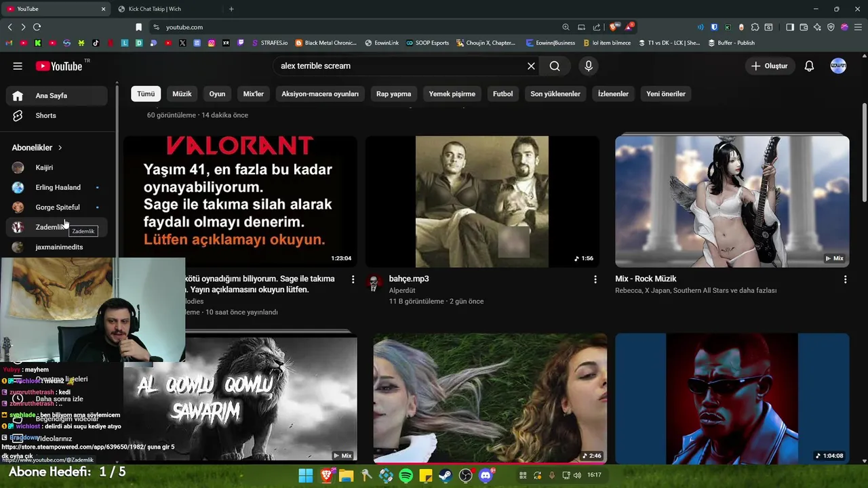Clear the search box text with X
868x488 pixels.
point(531,66)
